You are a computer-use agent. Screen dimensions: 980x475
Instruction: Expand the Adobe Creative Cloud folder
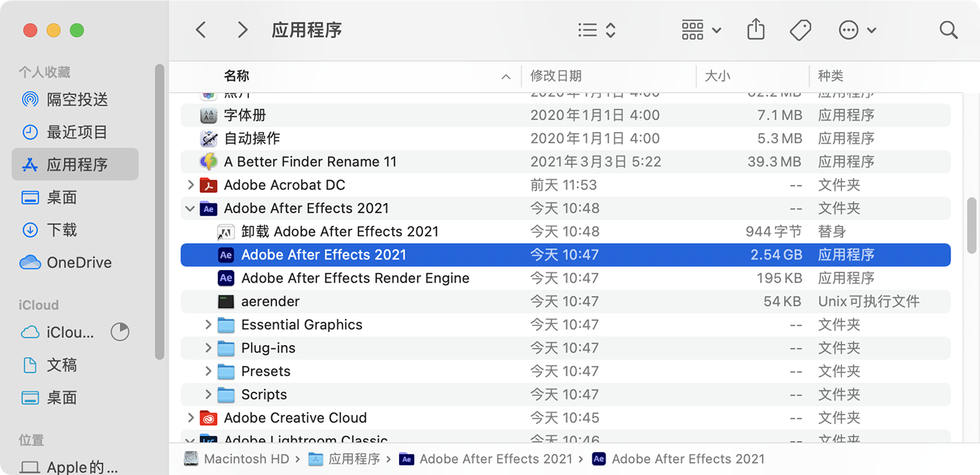(x=190, y=418)
